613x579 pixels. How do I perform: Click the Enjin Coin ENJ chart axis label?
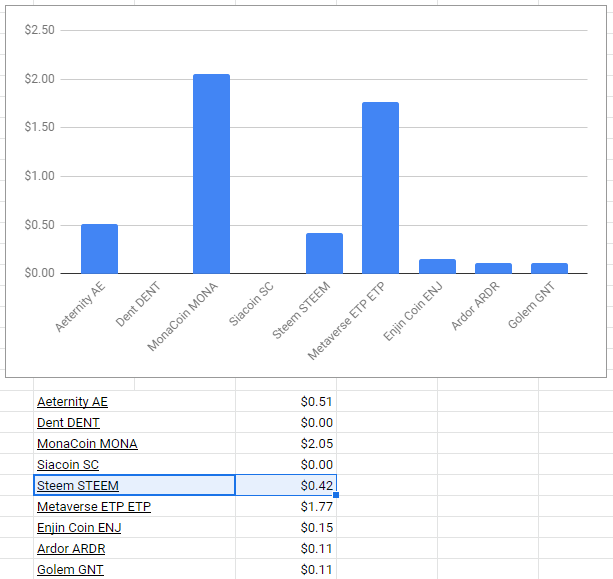(413, 311)
